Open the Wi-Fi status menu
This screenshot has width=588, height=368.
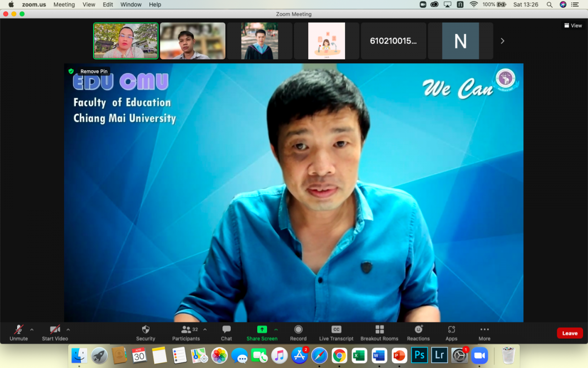coord(473,4)
